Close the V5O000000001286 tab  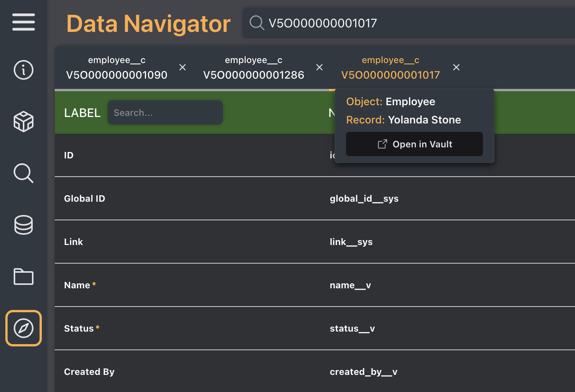[319, 67]
